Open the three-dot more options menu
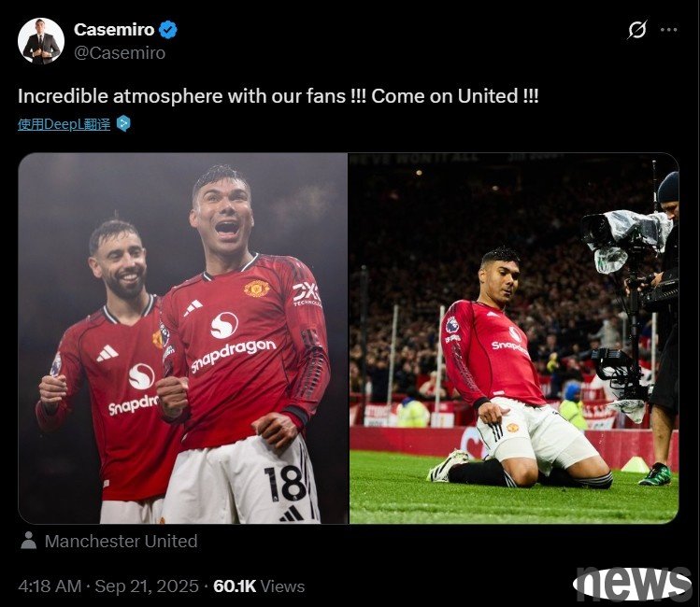This screenshot has width=700, height=607. pos(668,30)
